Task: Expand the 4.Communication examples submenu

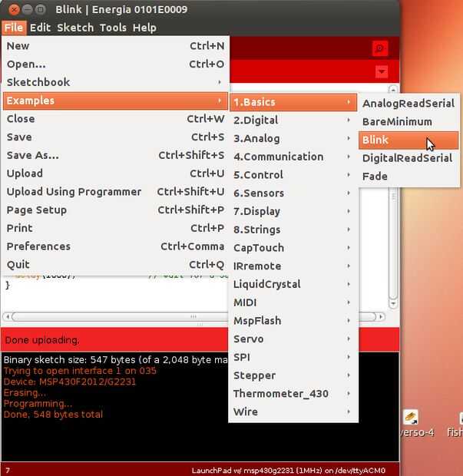Action: click(x=293, y=157)
